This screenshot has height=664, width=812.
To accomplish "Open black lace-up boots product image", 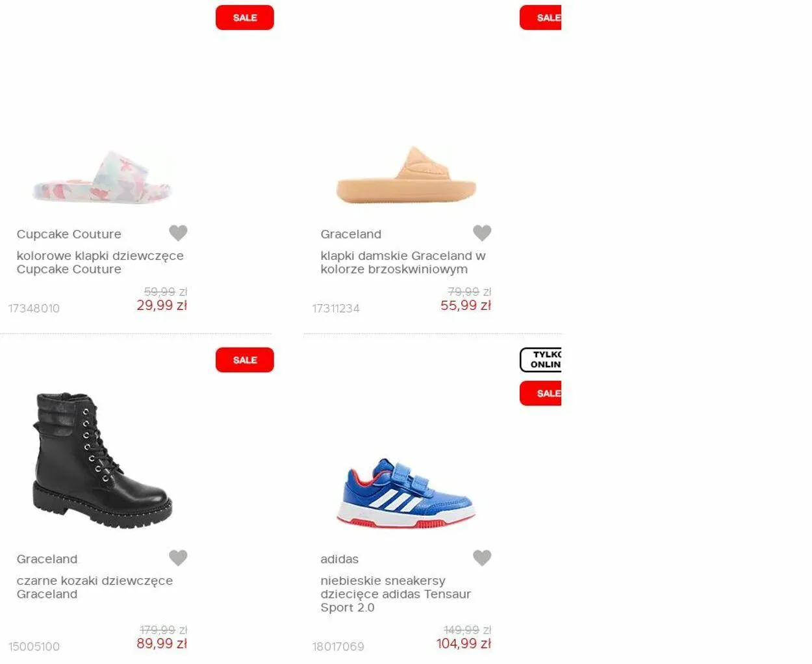I will [102, 459].
